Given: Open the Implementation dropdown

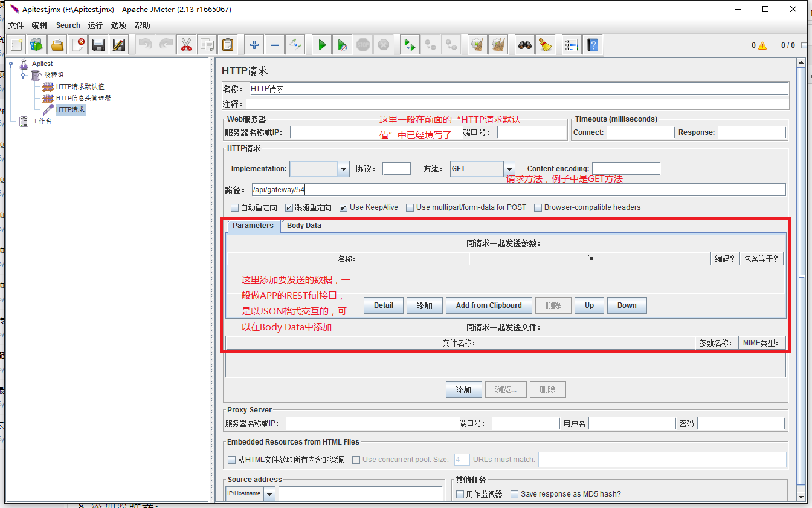Looking at the screenshot, I should coord(344,169).
